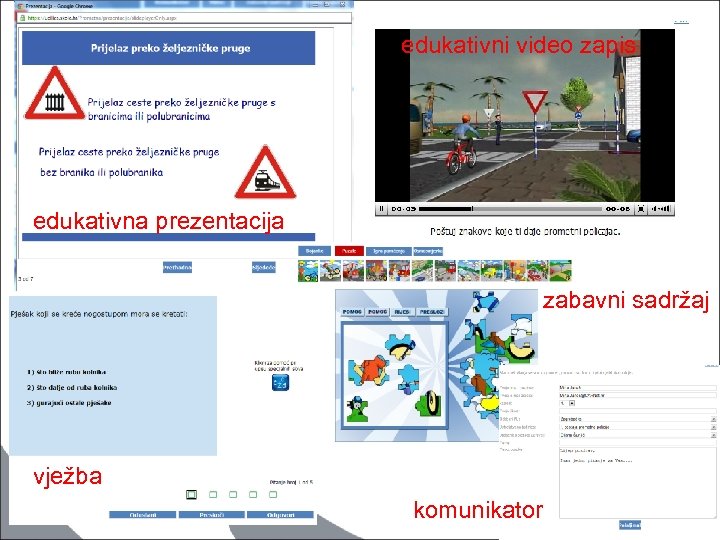This screenshot has height=540, width=720.
Task: Open the Osmosmjerke tab
Action: point(428,251)
